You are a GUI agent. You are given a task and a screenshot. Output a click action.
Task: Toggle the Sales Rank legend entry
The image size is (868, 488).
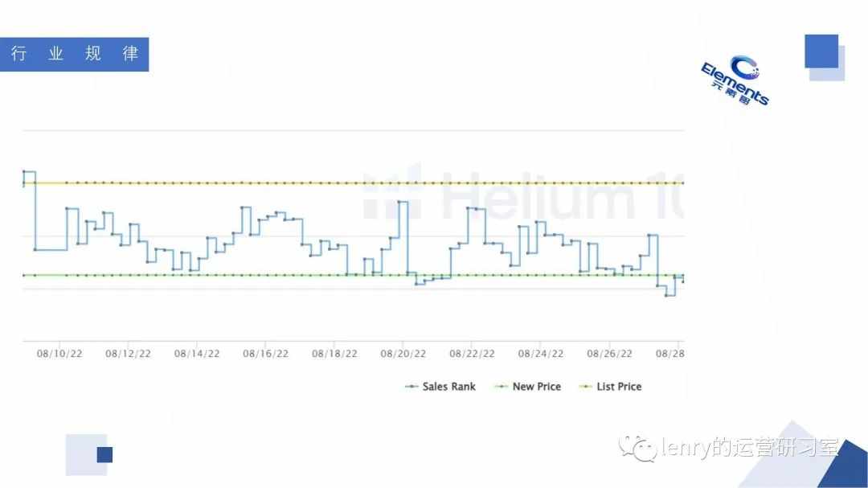tap(440, 387)
